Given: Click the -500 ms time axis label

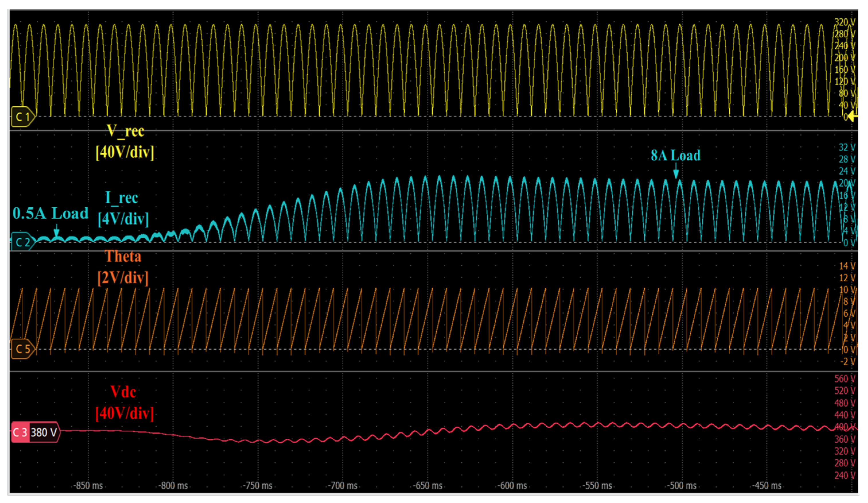Looking at the screenshot, I should 682,485.
